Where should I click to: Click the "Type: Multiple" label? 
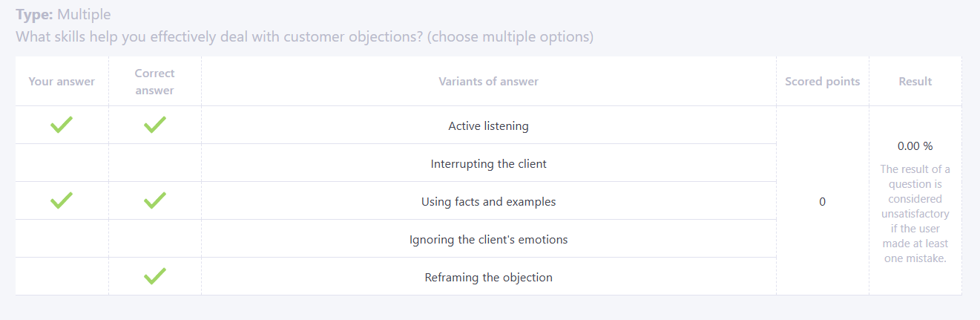(64, 14)
